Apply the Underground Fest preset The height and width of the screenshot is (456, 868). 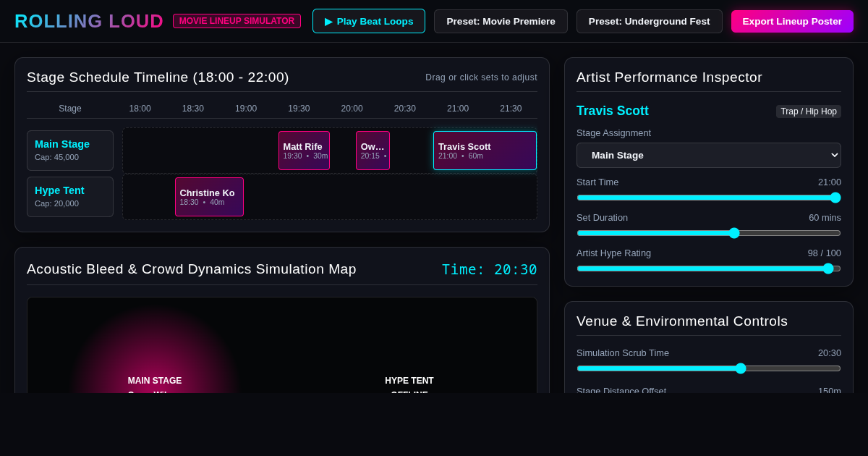650,21
